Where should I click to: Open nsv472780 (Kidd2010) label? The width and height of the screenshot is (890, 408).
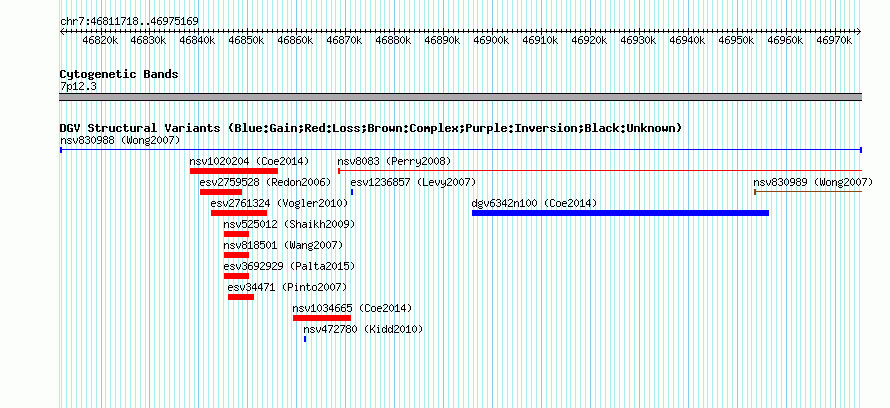click(363, 330)
